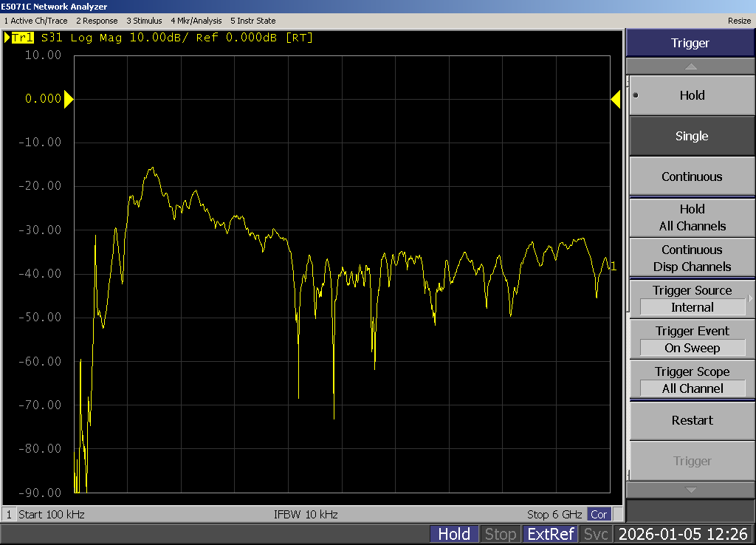Click marker 1 on the trace's right edge
This screenshot has height=545, width=756.
[613, 267]
